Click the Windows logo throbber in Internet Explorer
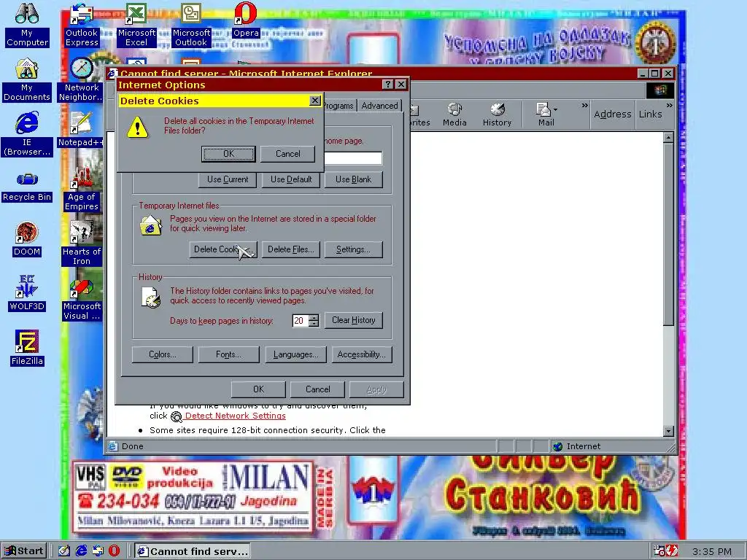This screenshot has height=560, width=747. click(659, 90)
